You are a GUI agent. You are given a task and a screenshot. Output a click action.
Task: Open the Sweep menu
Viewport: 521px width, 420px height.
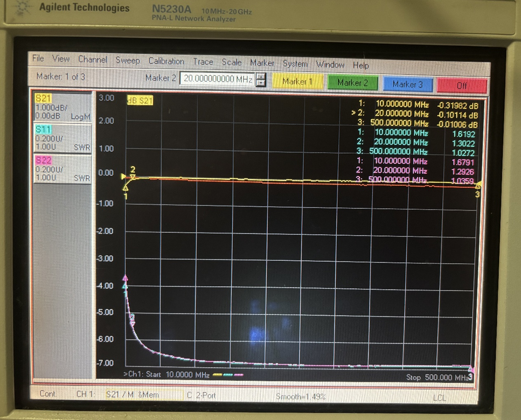pyautogui.click(x=127, y=60)
